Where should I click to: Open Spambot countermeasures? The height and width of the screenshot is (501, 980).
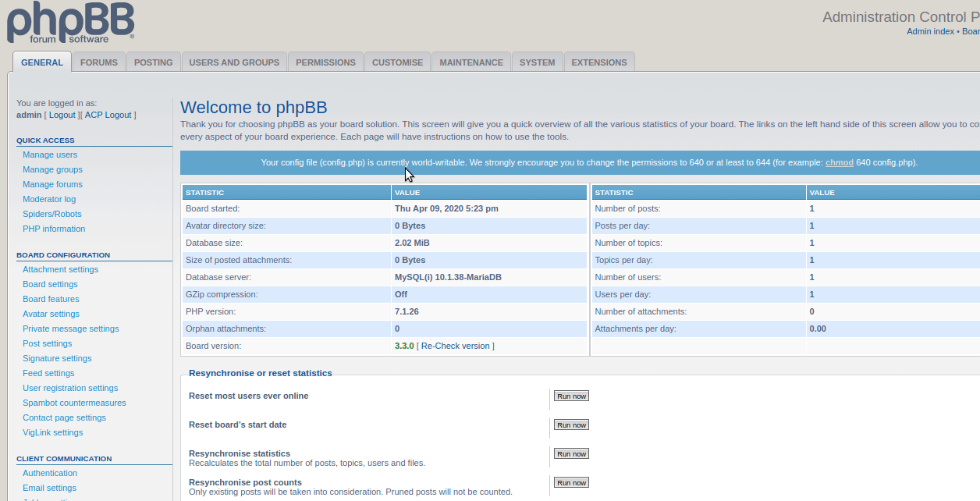click(x=74, y=403)
